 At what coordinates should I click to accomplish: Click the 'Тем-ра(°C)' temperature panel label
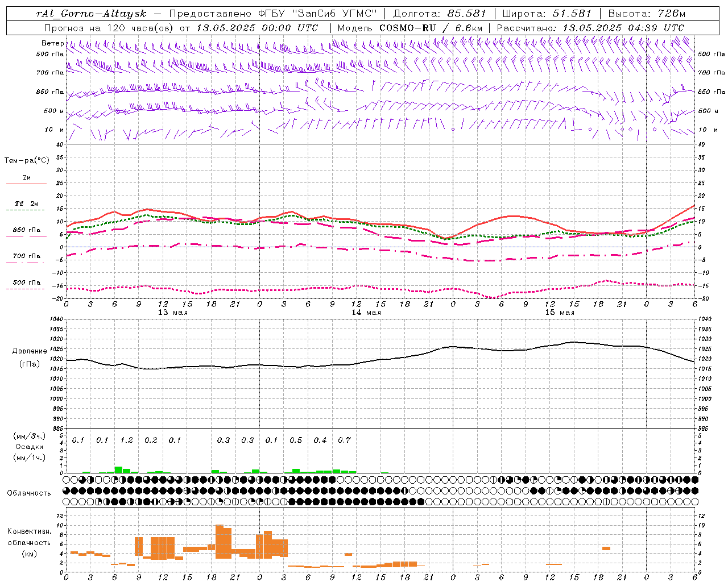[x=27, y=161]
